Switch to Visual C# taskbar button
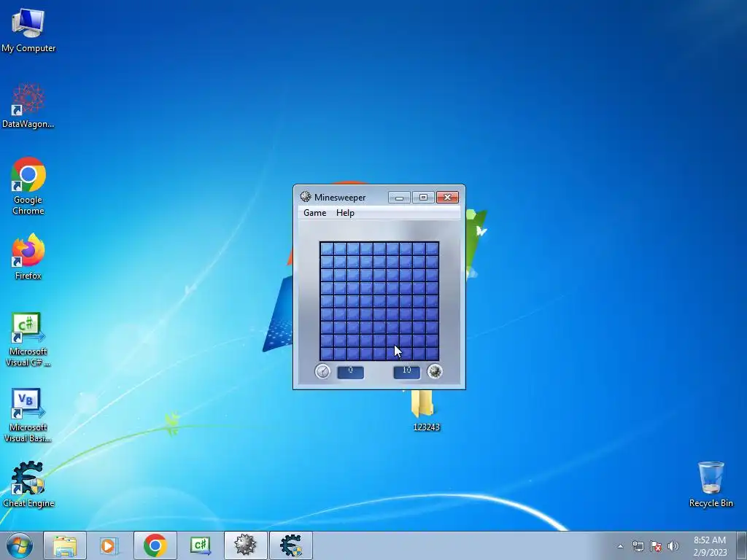Image resolution: width=747 pixels, height=560 pixels. point(200,545)
